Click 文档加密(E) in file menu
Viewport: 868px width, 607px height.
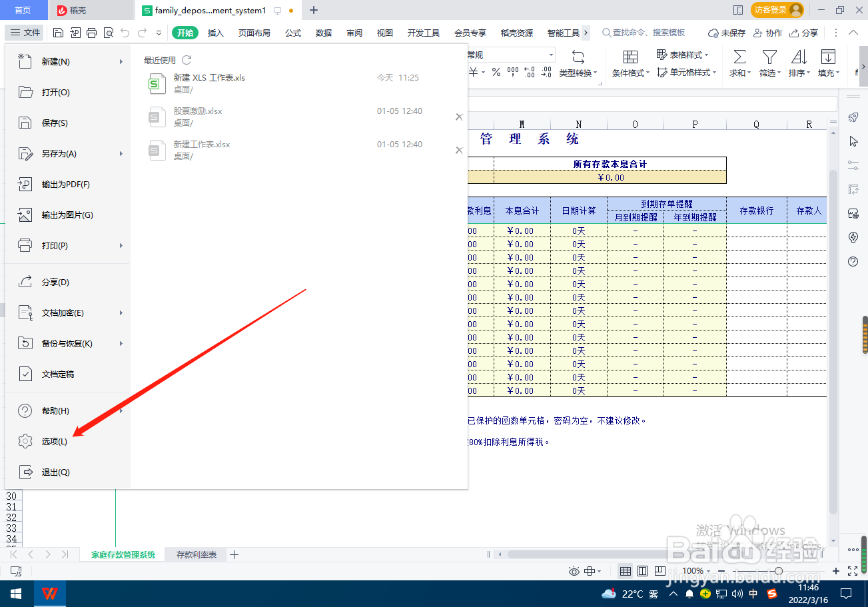tap(68, 312)
